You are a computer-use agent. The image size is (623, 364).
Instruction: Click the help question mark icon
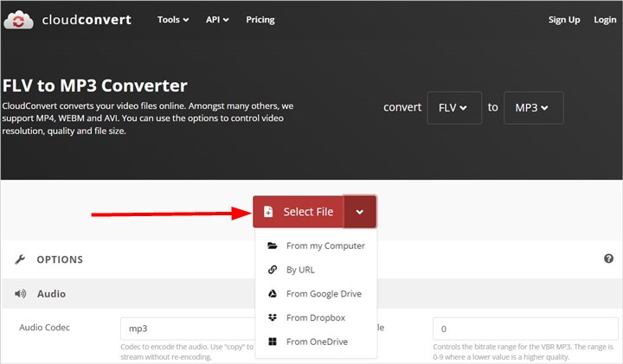608,259
